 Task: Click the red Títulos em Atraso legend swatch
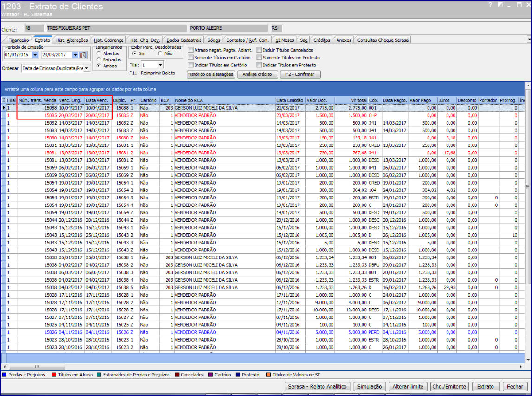click(54, 375)
